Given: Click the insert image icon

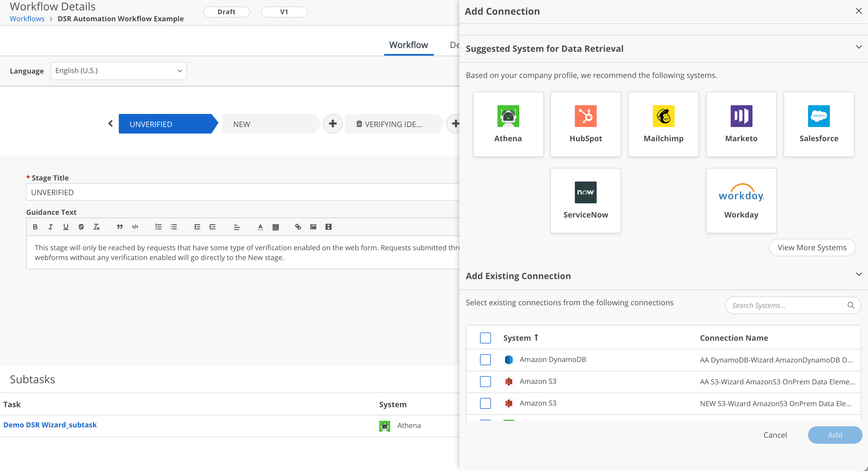Looking at the screenshot, I should pos(313,227).
